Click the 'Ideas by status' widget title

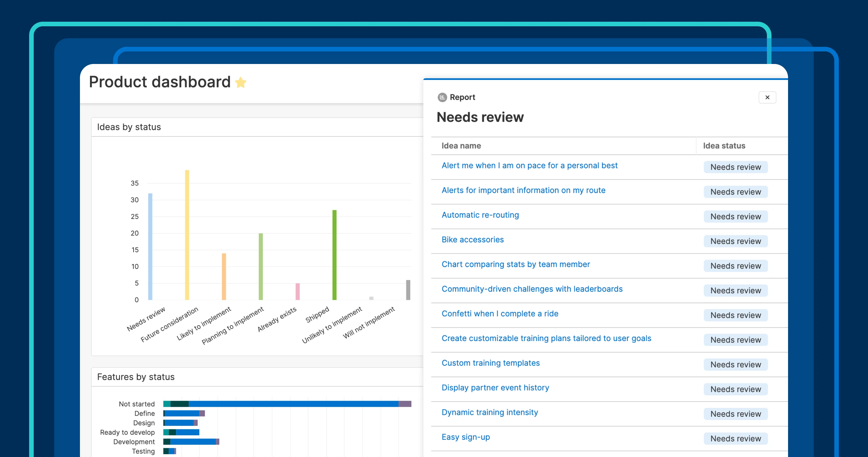click(x=129, y=127)
